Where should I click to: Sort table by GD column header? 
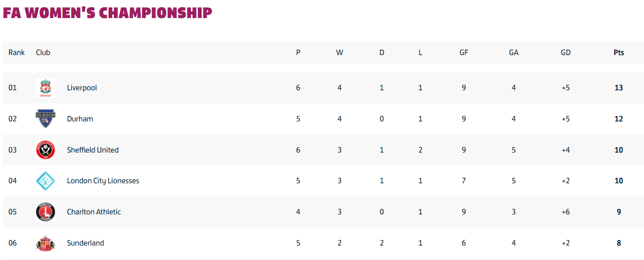point(566,52)
